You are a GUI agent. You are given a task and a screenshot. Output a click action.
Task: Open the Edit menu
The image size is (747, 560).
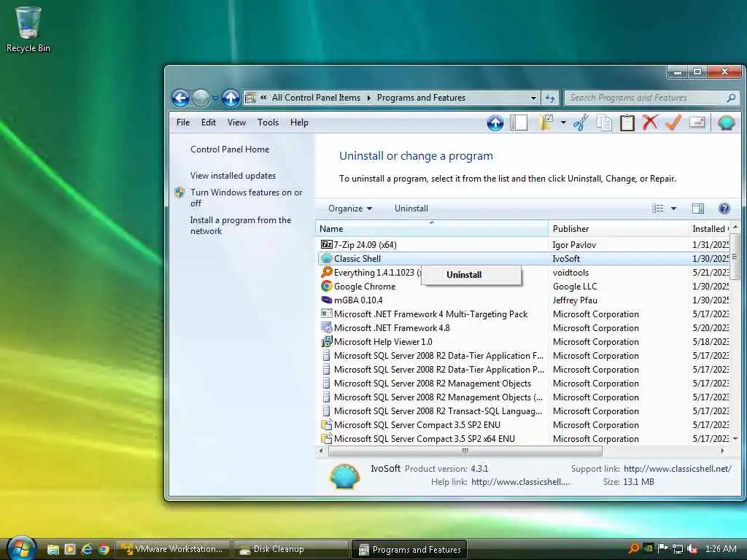[x=208, y=122]
